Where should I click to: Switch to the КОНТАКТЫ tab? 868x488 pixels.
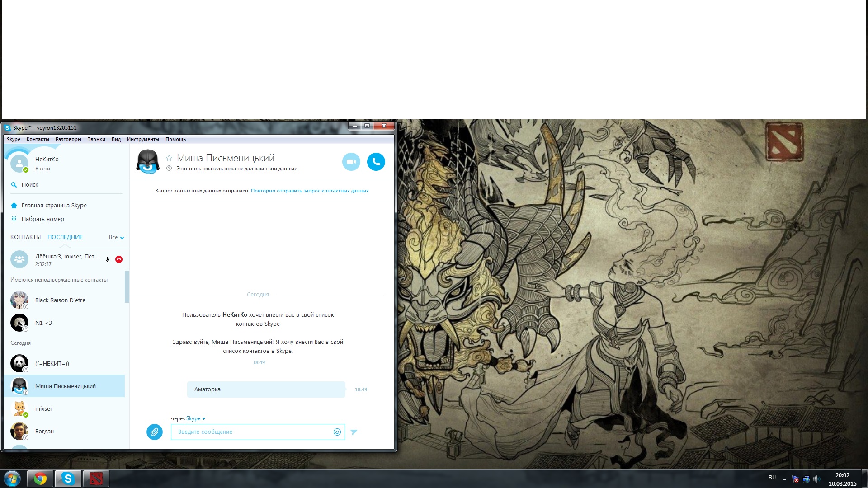(x=25, y=237)
